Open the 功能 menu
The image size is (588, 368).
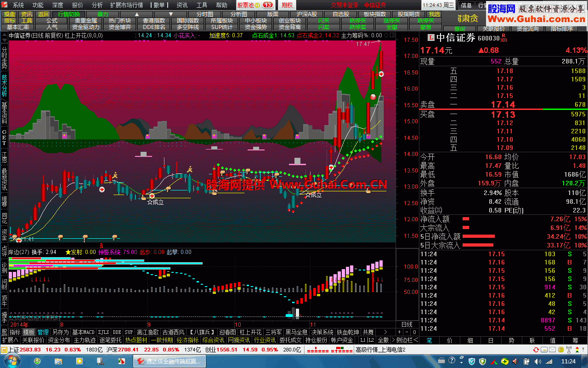click(38, 5)
